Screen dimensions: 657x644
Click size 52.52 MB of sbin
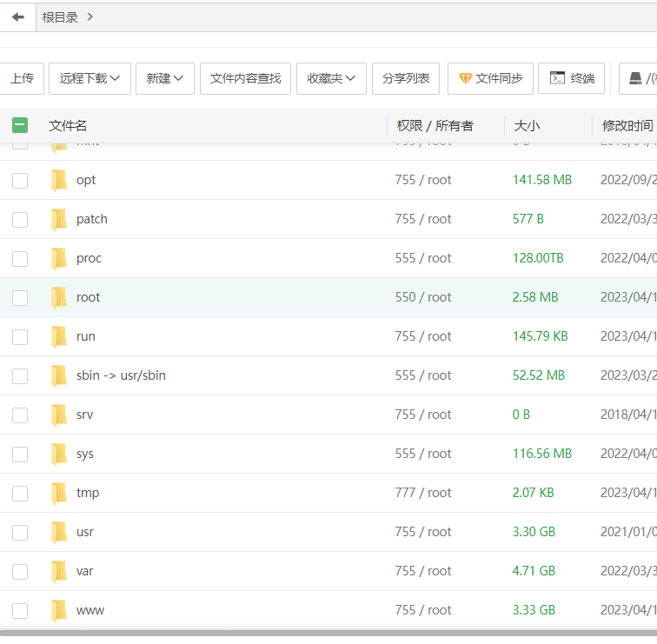click(x=539, y=375)
